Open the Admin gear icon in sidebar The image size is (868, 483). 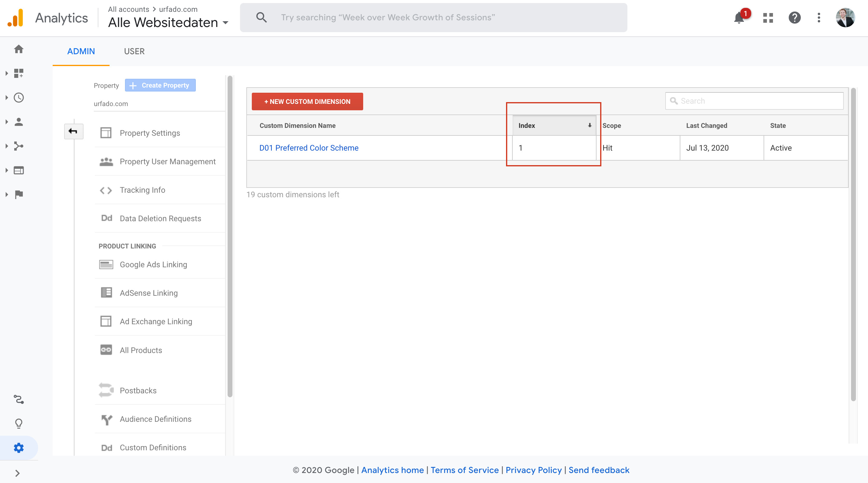pos(18,448)
